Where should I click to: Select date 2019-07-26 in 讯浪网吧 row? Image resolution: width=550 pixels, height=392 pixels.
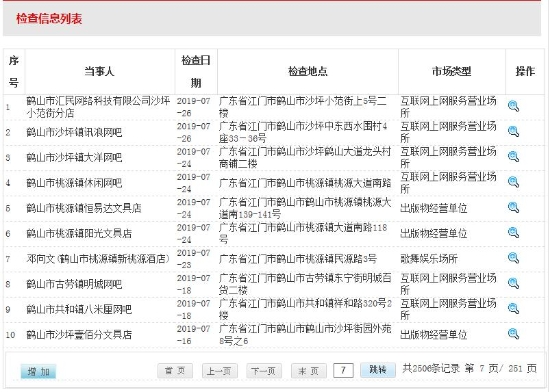pyautogui.click(x=194, y=132)
